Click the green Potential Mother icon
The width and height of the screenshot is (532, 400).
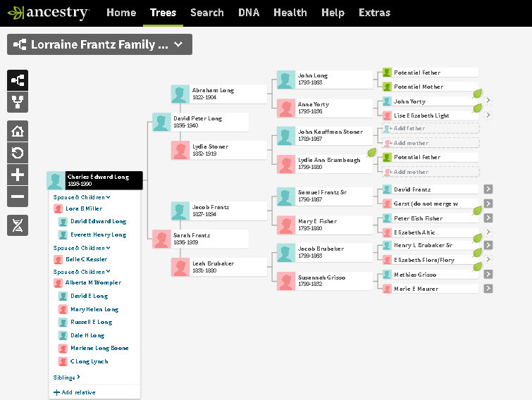[x=387, y=87]
